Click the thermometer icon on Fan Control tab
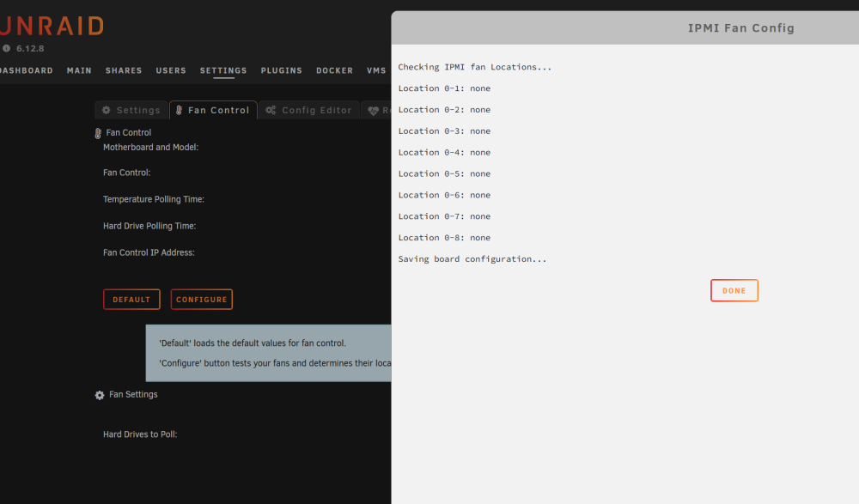The height and width of the screenshot is (504, 859). (180, 110)
